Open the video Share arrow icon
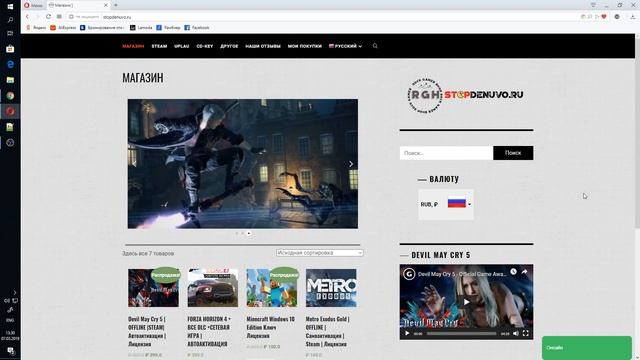The image size is (640, 360). pyautogui.click(x=524, y=272)
